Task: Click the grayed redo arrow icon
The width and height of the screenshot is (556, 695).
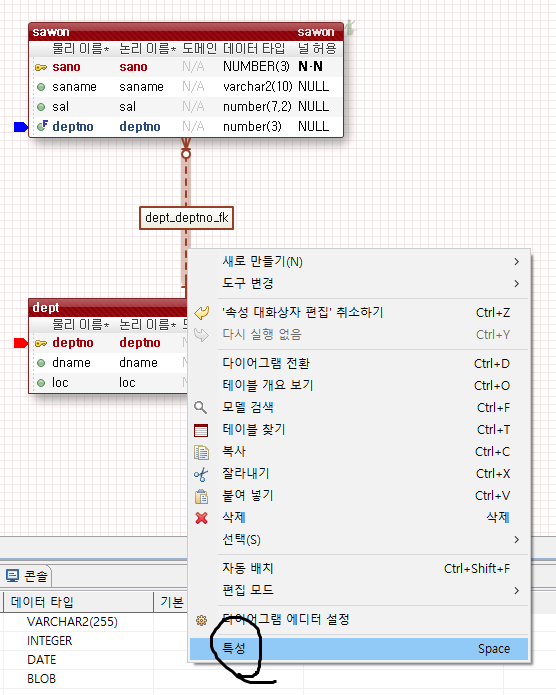Action: 202,335
